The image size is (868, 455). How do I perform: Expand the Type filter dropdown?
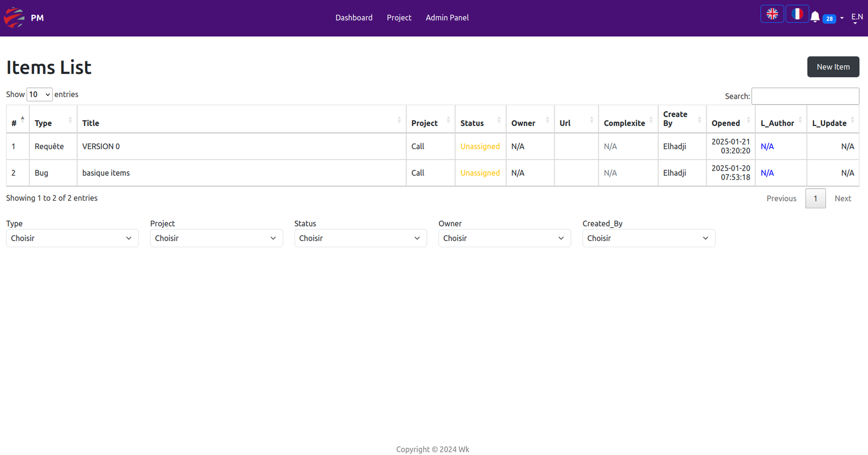coord(72,238)
